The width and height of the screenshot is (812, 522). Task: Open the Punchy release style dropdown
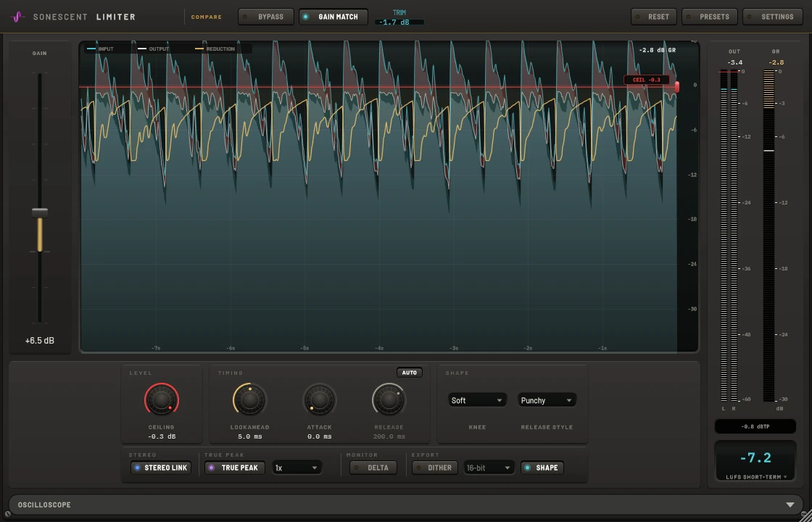[547, 400]
